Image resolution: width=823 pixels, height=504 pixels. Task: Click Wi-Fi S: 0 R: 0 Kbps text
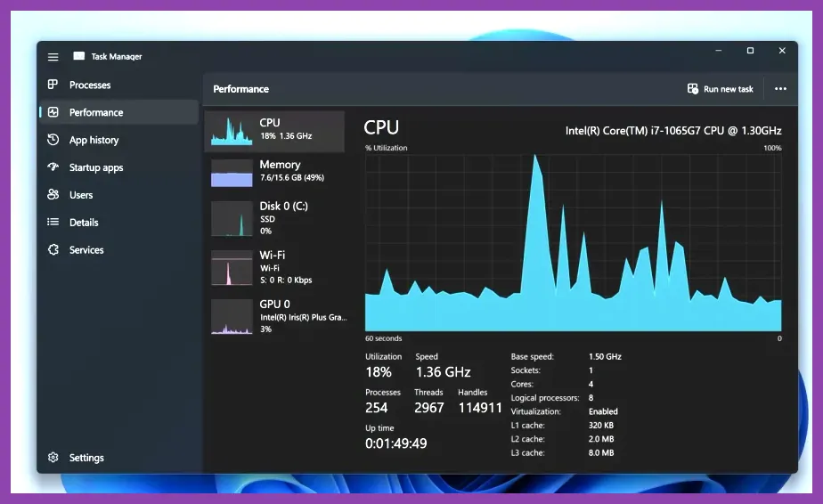(x=286, y=280)
